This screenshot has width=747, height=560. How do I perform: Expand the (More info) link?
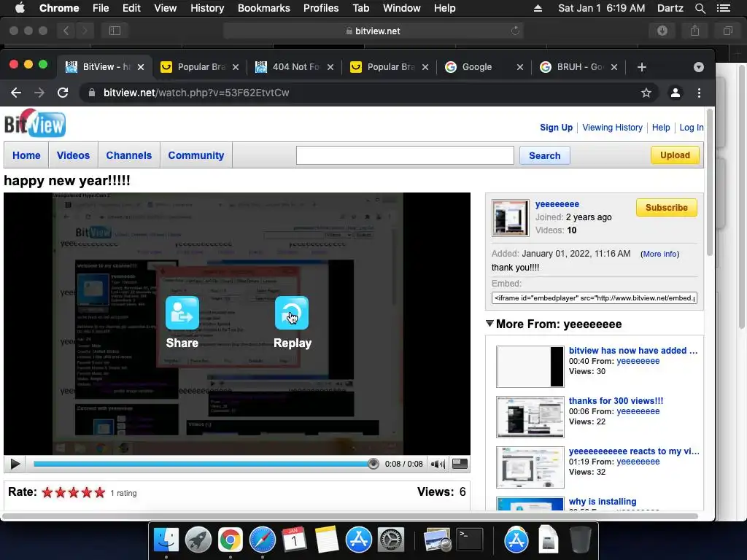click(659, 254)
